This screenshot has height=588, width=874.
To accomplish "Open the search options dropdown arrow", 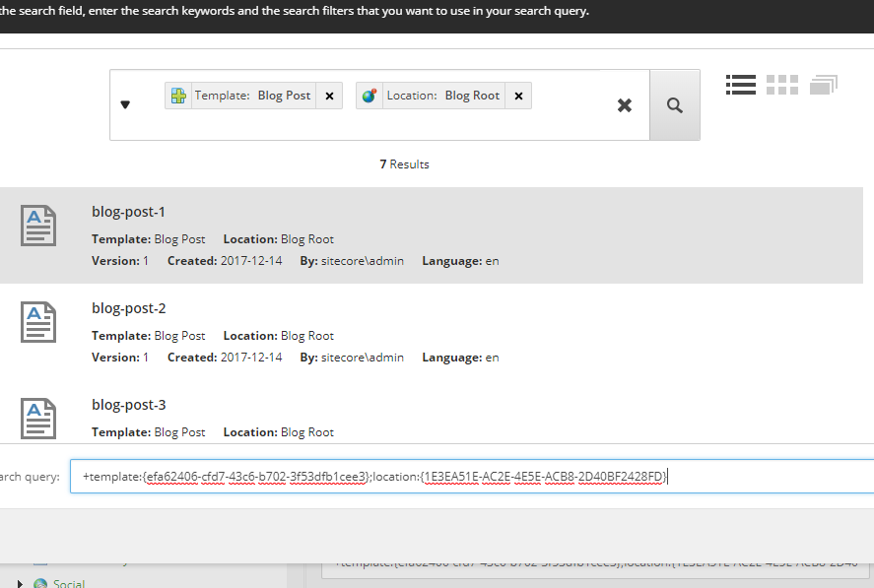I will pos(125,104).
